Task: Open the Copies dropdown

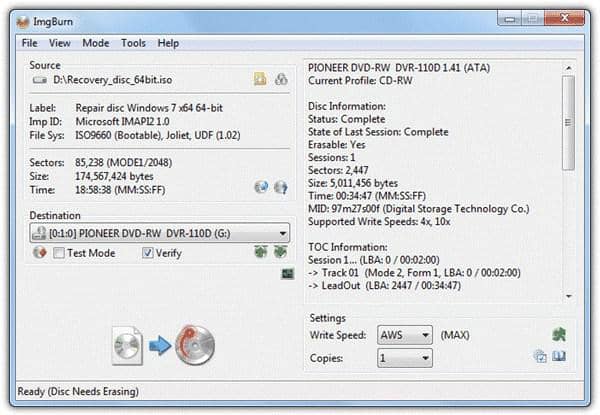Action: 405,358
